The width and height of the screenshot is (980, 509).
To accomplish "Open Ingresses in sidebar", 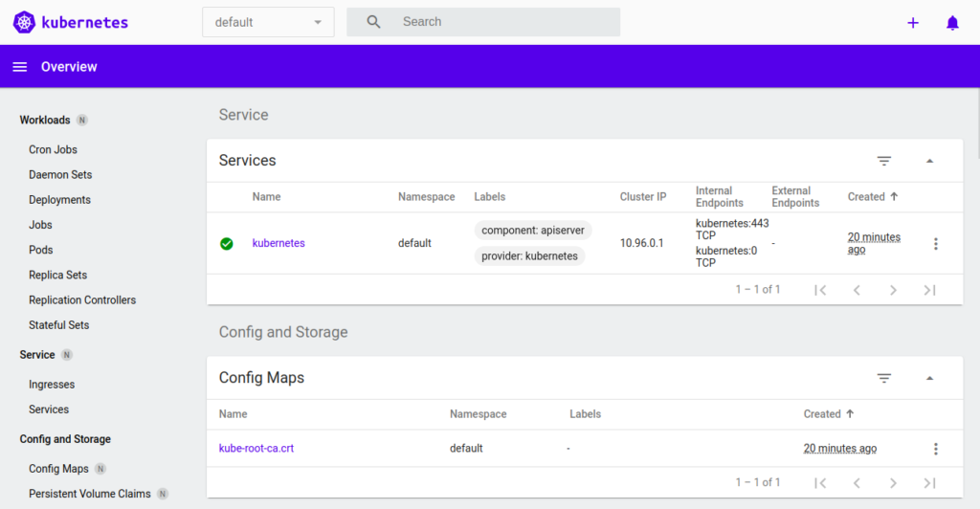I will point(52,385).
